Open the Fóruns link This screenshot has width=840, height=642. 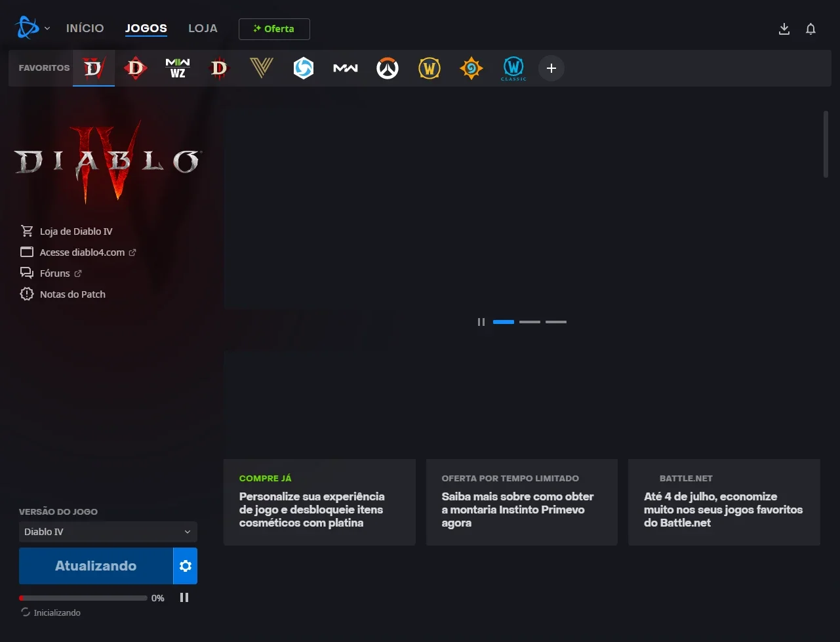point(55,273)
